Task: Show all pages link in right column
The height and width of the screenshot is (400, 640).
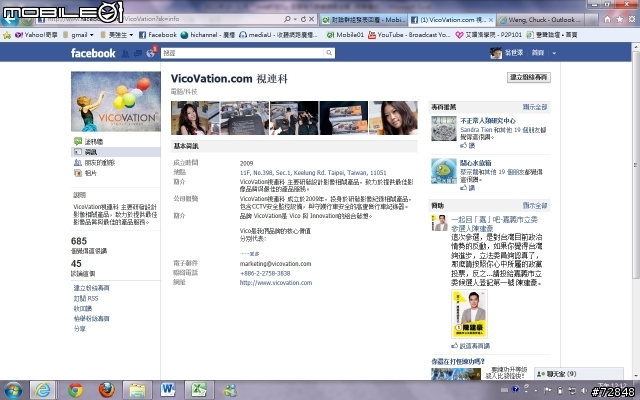Action: tap(535, 107)
